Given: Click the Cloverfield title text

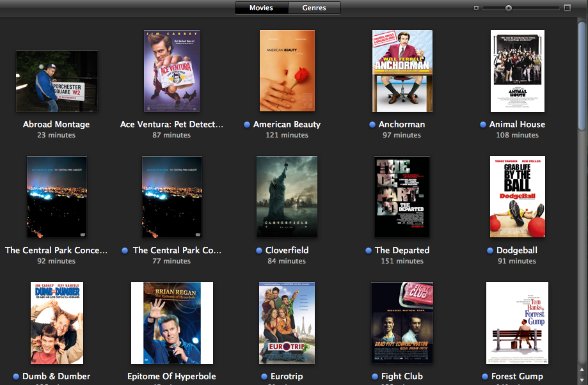Looking at the screenshot, I should [287, 251].
